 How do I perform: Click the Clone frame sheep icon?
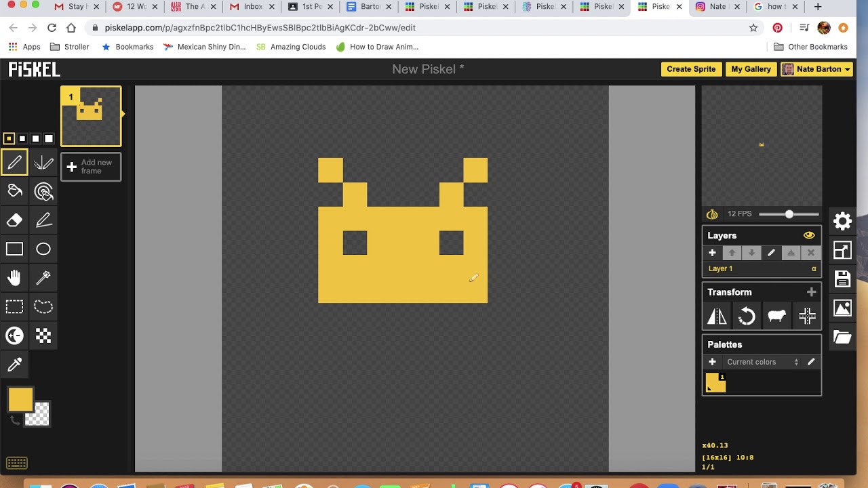point(776,316)
